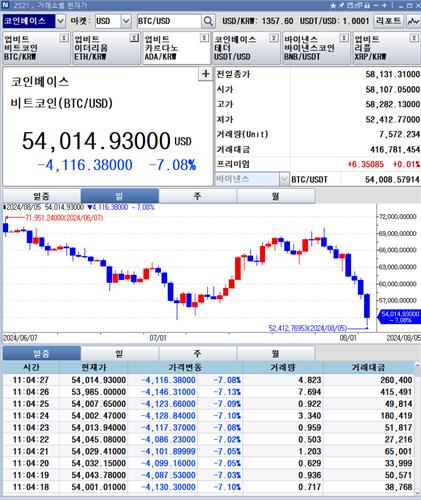Click the duplicate-window icon in title bar

(358, 5)
